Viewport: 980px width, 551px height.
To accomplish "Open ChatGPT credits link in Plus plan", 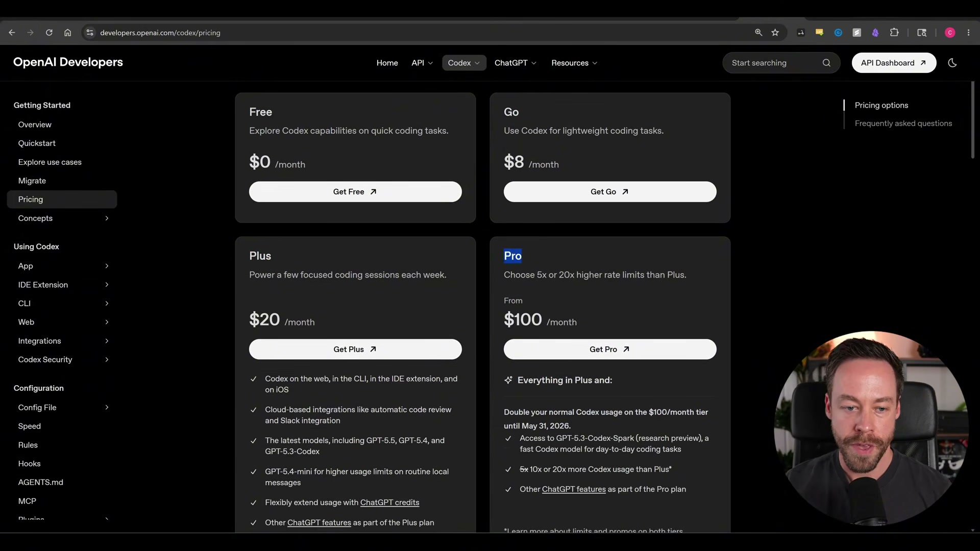I will tap(389, 503).
